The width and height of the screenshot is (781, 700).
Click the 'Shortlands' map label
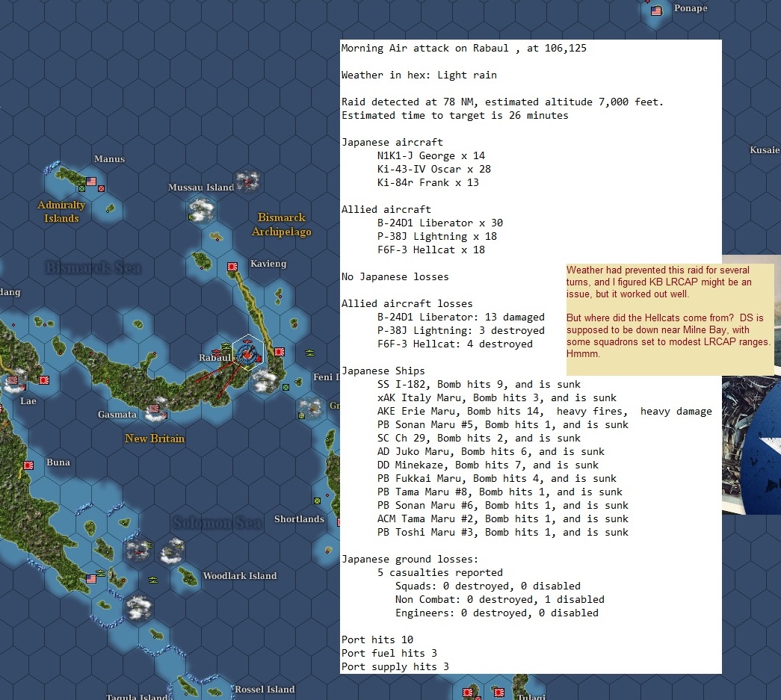(x=300, y=518)
